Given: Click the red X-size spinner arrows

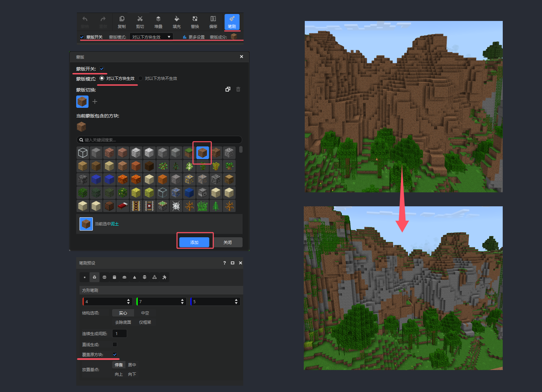Looking at the screenshot, I should coord(128,301).
